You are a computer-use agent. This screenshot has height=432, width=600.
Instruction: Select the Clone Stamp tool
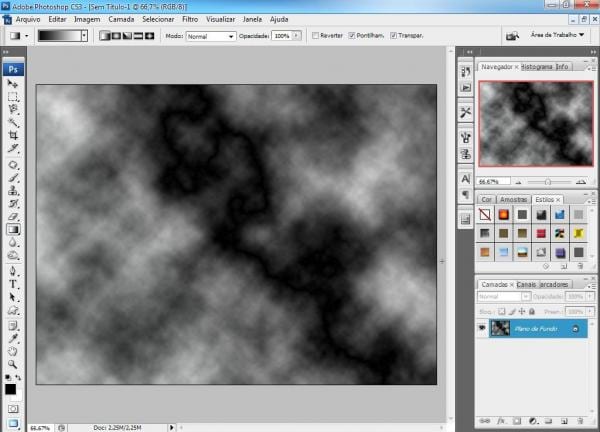(x=13, y=191)
